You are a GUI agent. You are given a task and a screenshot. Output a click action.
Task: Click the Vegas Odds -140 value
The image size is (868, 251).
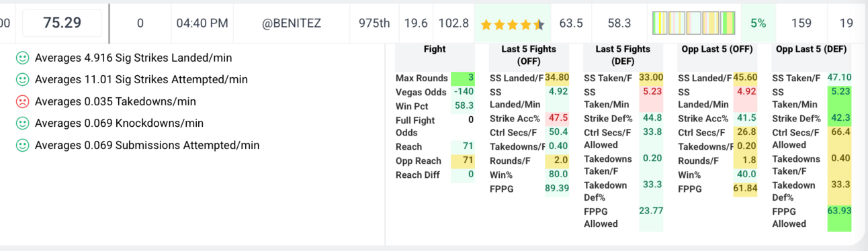463,92
